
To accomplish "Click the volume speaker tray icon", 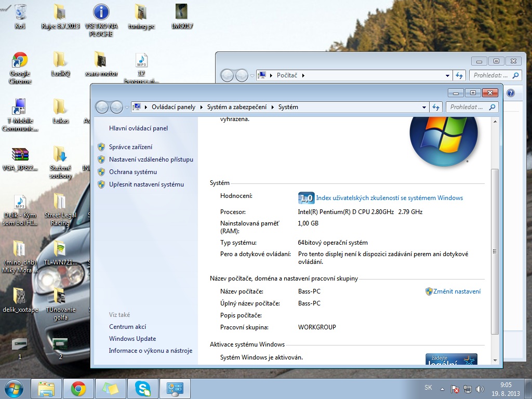I will click(480, 389).
